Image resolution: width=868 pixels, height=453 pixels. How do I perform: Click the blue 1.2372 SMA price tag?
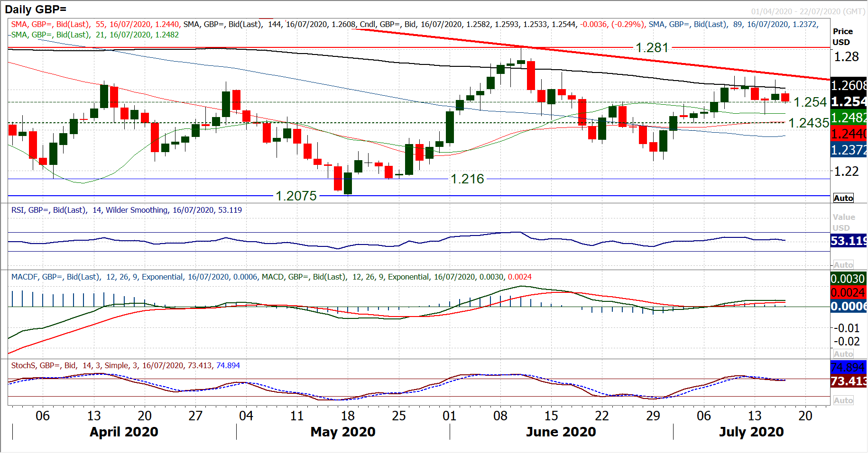(848, 150)
